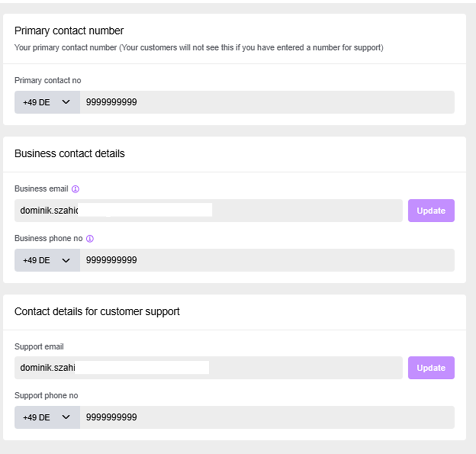Click the chevron arrow in Business phone selector
The image size is (476, 454).
pos(66,260)
